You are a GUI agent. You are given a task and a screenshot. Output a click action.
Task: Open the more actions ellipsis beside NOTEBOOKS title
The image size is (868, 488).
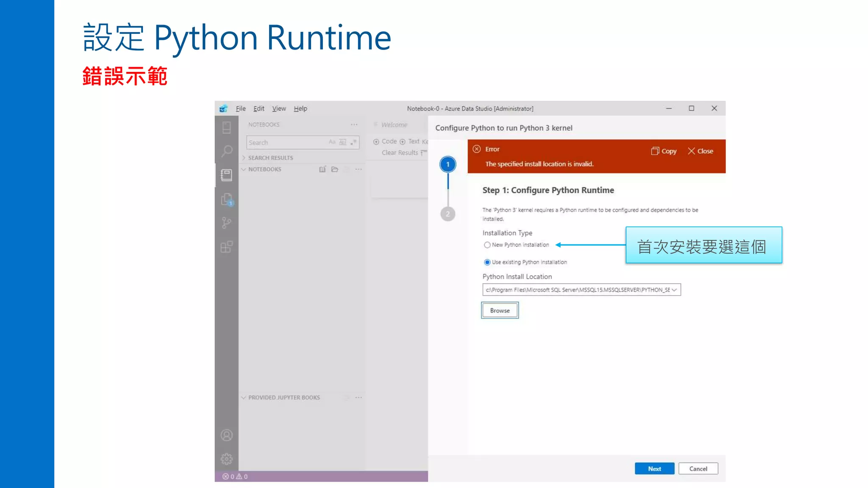pos(354,125)
